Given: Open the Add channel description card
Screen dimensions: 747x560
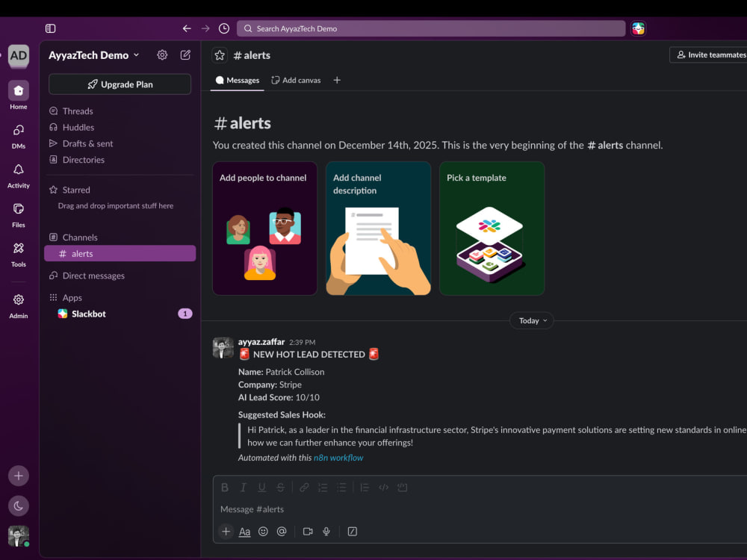Looking at the screenshot, I should [378, 228].
